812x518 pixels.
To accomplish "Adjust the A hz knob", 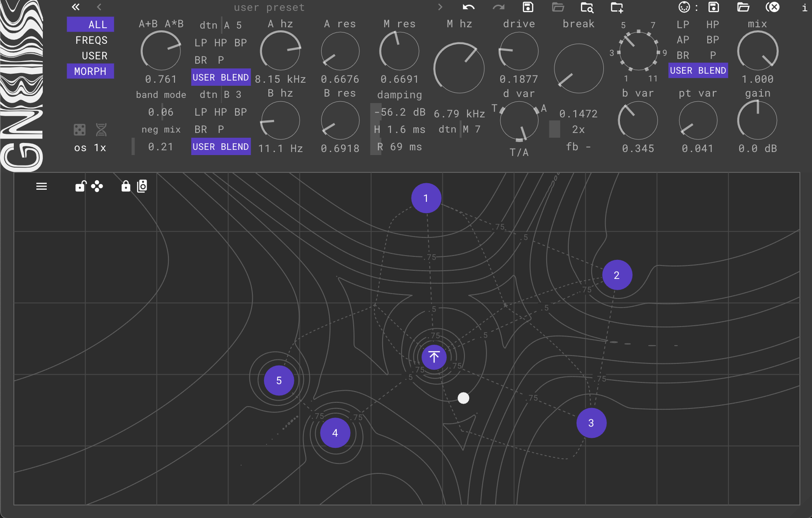I will [x=280, y=51].
